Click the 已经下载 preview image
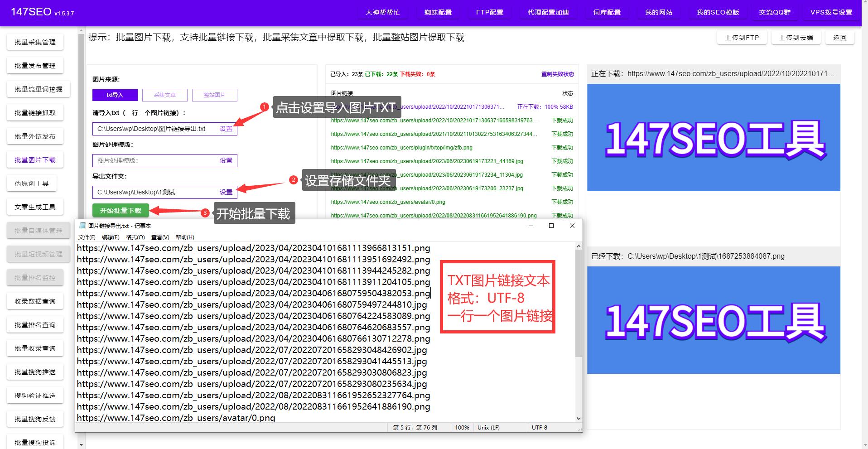 point(714,320)
